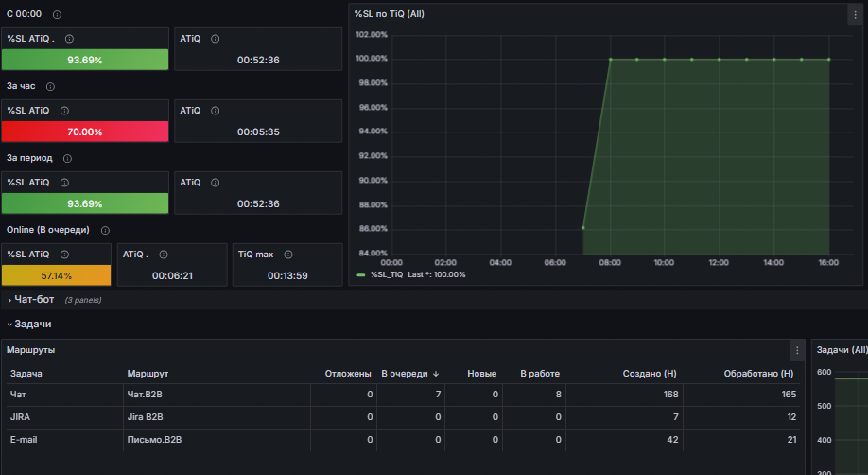Open the Маршруты panel three-dot menu
This screenshot has height=475, width=868.
point(797,350)
